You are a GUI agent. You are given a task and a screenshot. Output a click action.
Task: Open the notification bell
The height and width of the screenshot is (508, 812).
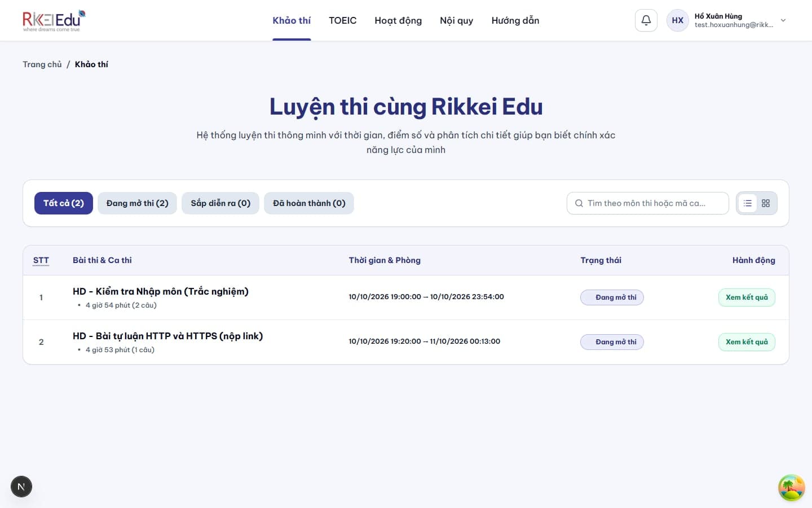coord(646,20)
